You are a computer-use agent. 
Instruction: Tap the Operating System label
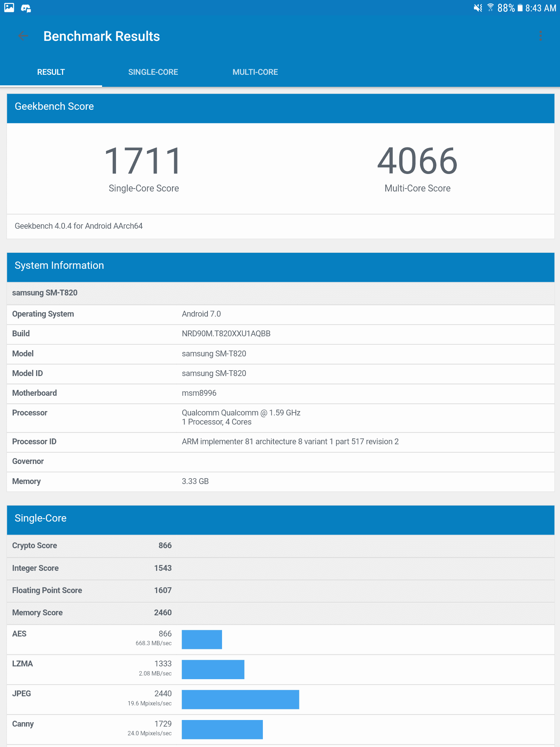pos(43,314)
